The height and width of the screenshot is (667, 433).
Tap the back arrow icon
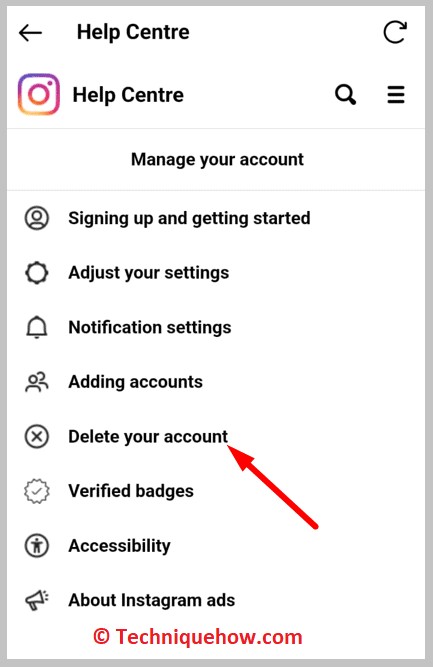coord(30,32)
